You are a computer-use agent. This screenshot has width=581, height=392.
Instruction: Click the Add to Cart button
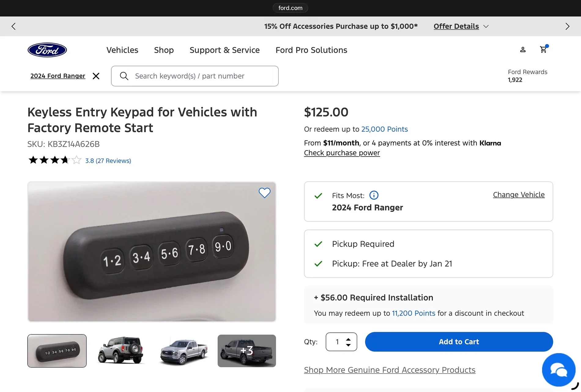(x=459, y=342)
